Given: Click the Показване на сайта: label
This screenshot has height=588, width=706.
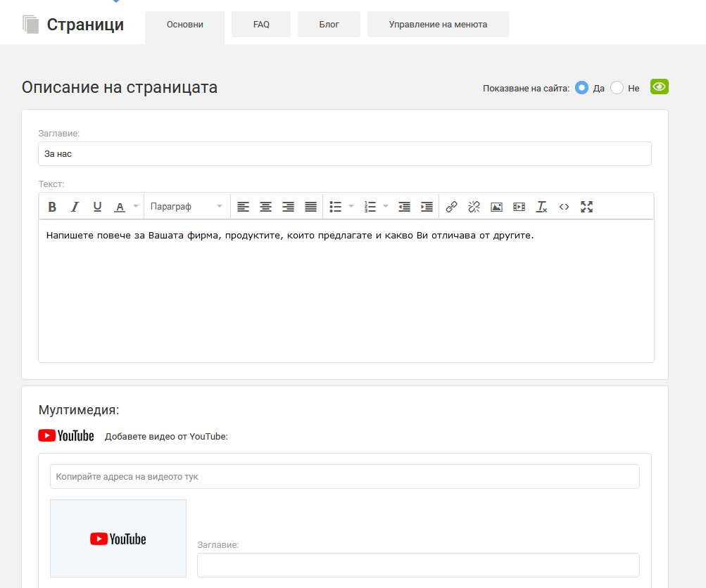Looking at the screenshot, I should pos(526,89).
